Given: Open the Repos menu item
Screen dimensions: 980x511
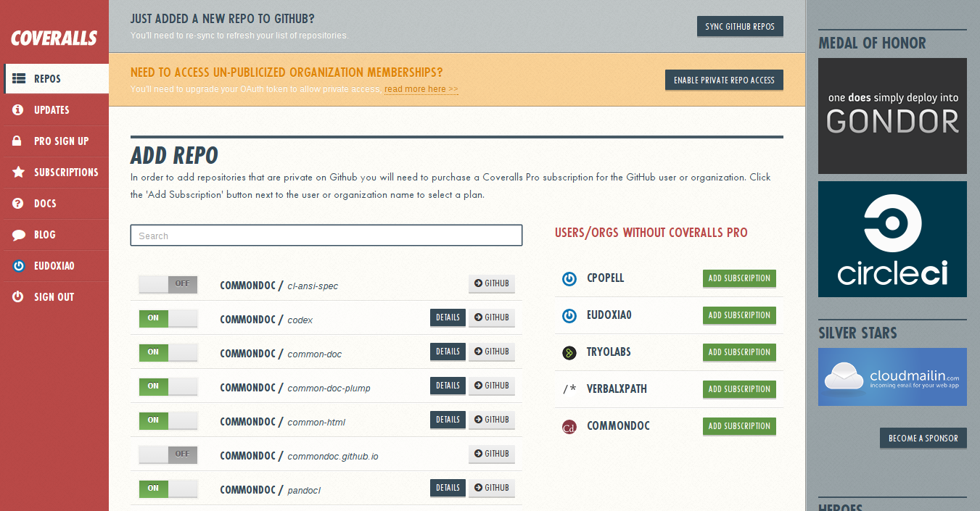Looking at the screenshot, I should point(57,78).
